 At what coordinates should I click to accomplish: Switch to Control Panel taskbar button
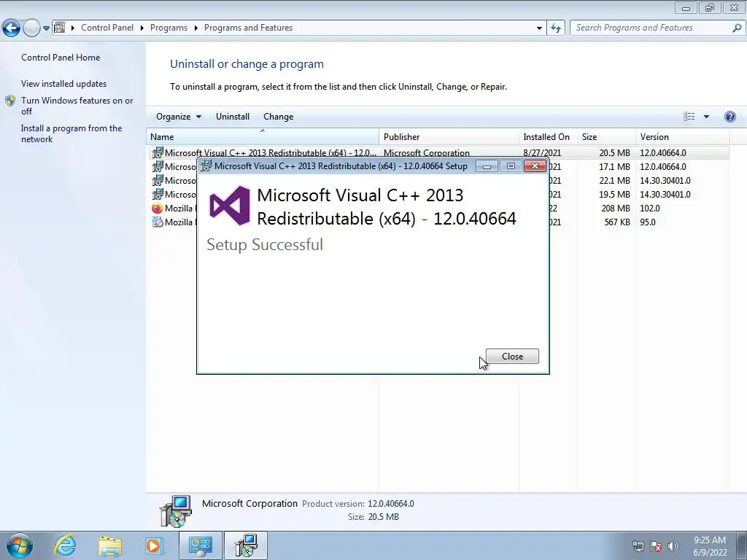coord(200,545)
